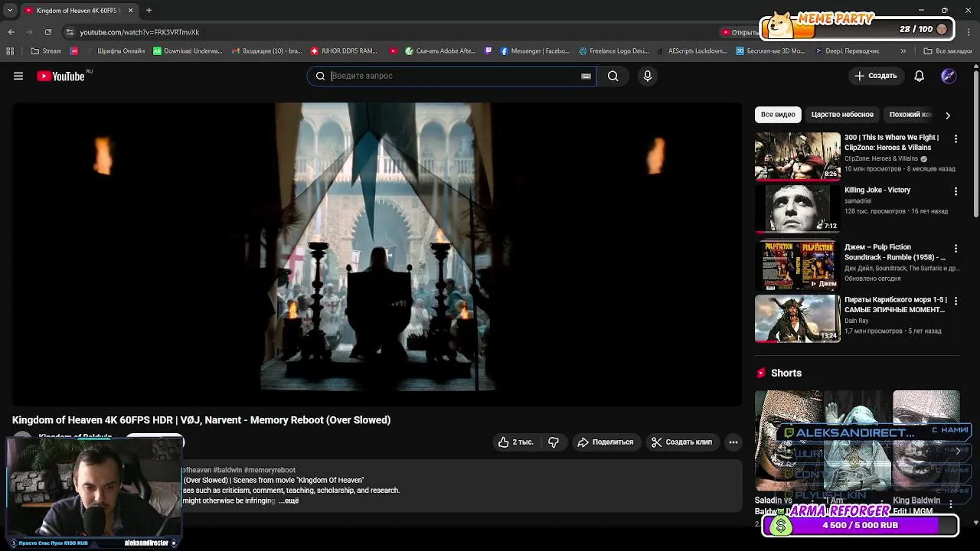Image resolution: width=980 pixels, height=551 pixels.
Task: Click the Shorts section heading
Action: click(x=786, y=373)
